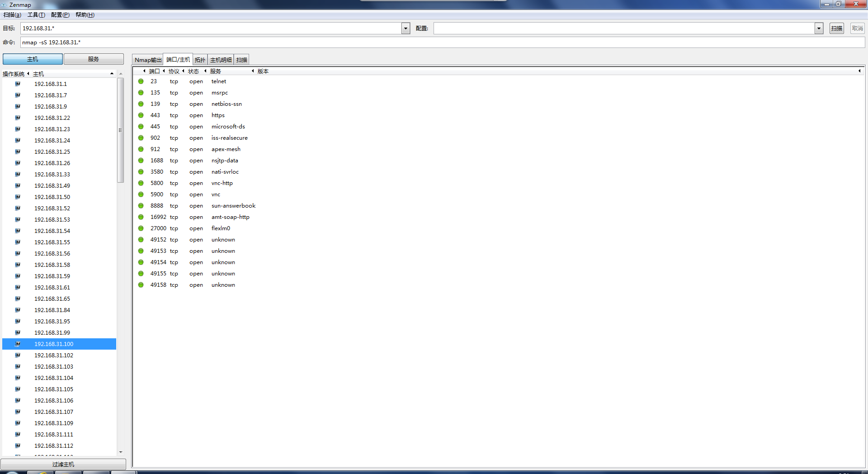Screen dimensions: 868x474
Task: Click the green status icon for port 5900
Action: [x=141, y=194]
